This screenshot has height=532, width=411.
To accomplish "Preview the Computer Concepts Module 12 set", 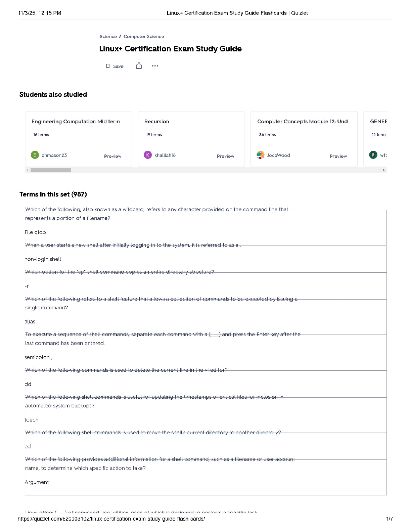I will point(338,156).
